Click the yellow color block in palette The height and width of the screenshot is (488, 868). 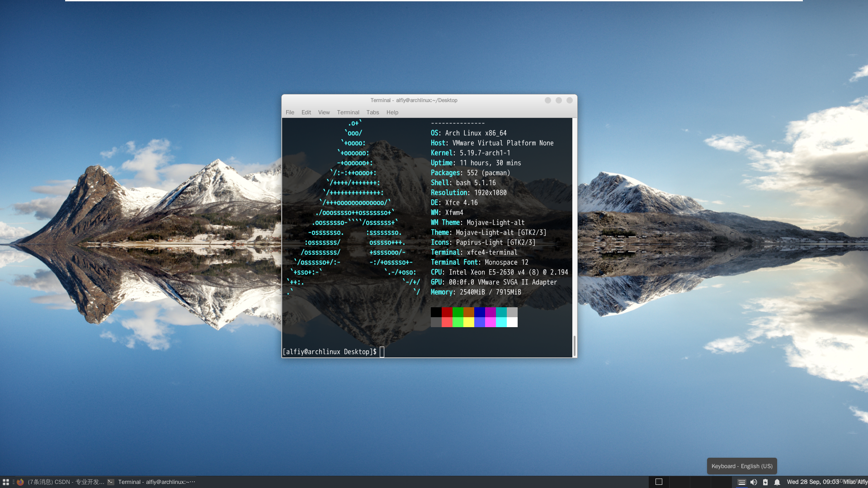pos(469,322)
